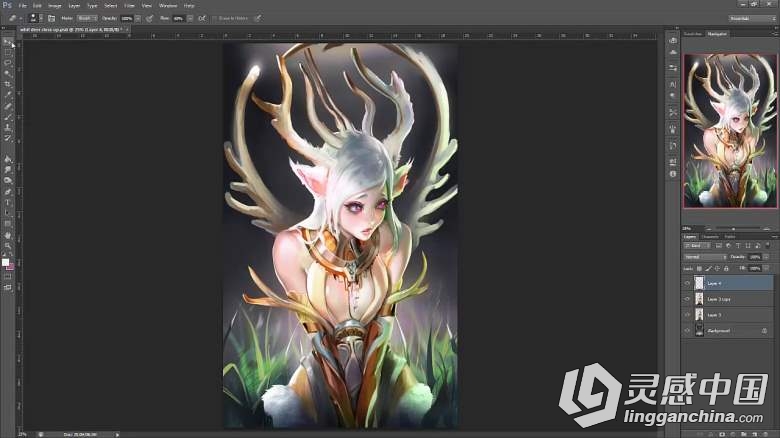Screen dimensions: 780x438
Task: Select the Clone Stamp tool
Action: pyautogui.click(x=7, y=127)
